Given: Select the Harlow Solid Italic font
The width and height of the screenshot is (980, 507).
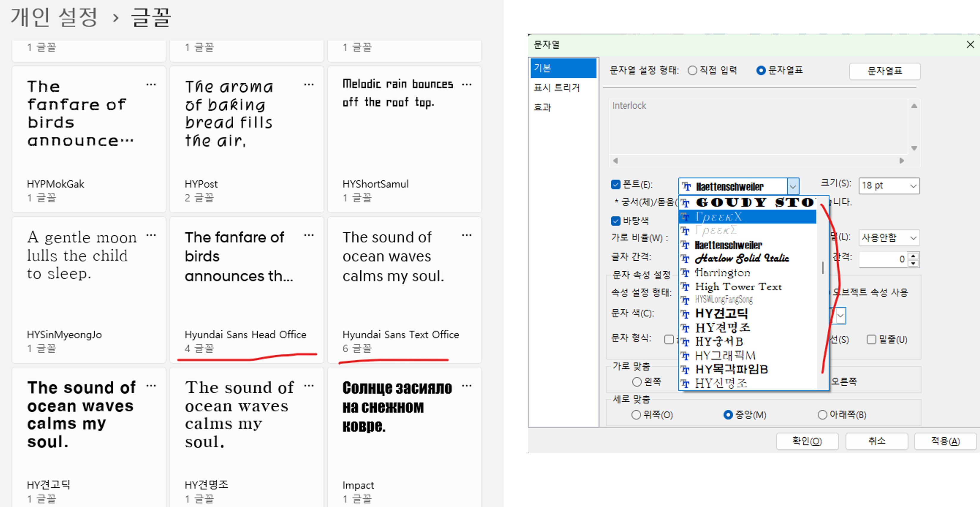Looking at the screenshot, I should click(x=741, y=259).
